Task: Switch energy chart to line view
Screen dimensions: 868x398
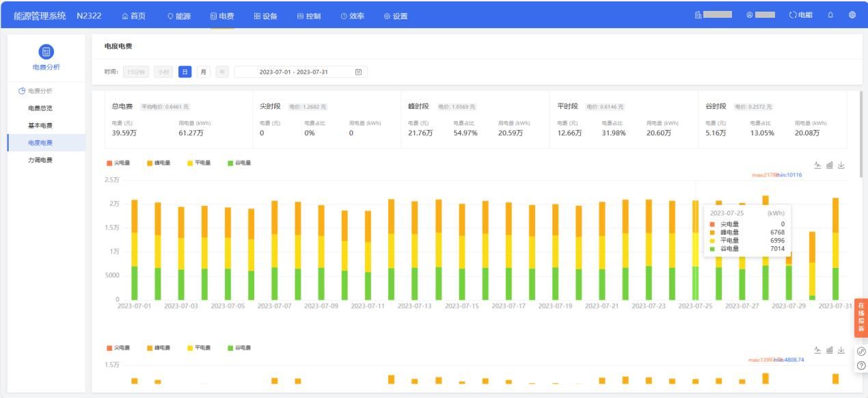Action: [x=817, y=165]
